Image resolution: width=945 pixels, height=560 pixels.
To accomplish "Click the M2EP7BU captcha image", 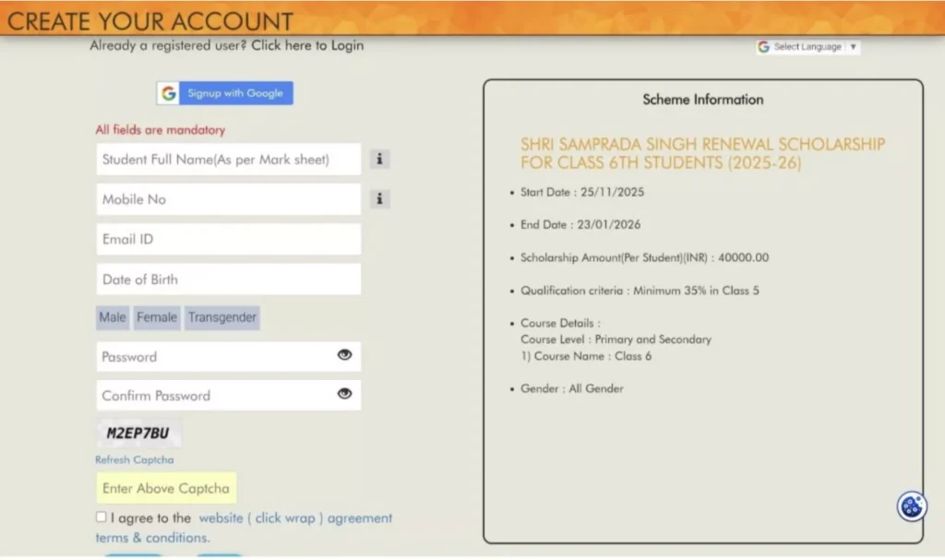I will pos(137,432).
